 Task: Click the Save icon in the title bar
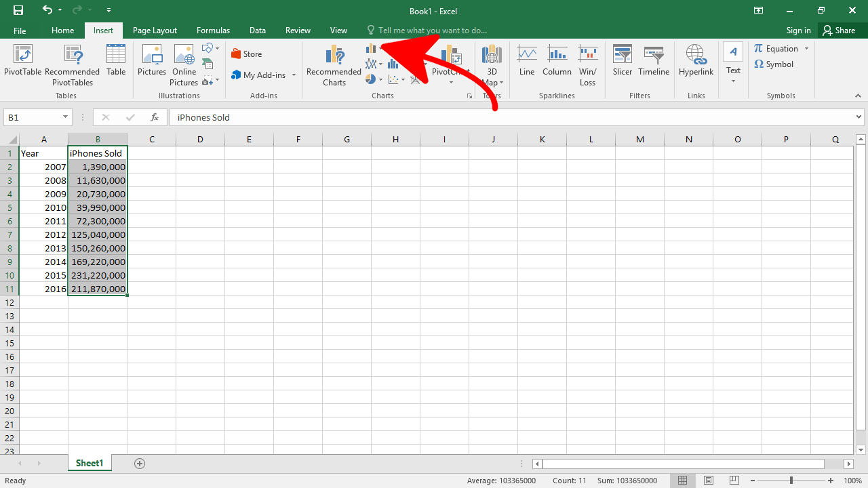click(x=18, y=10)
